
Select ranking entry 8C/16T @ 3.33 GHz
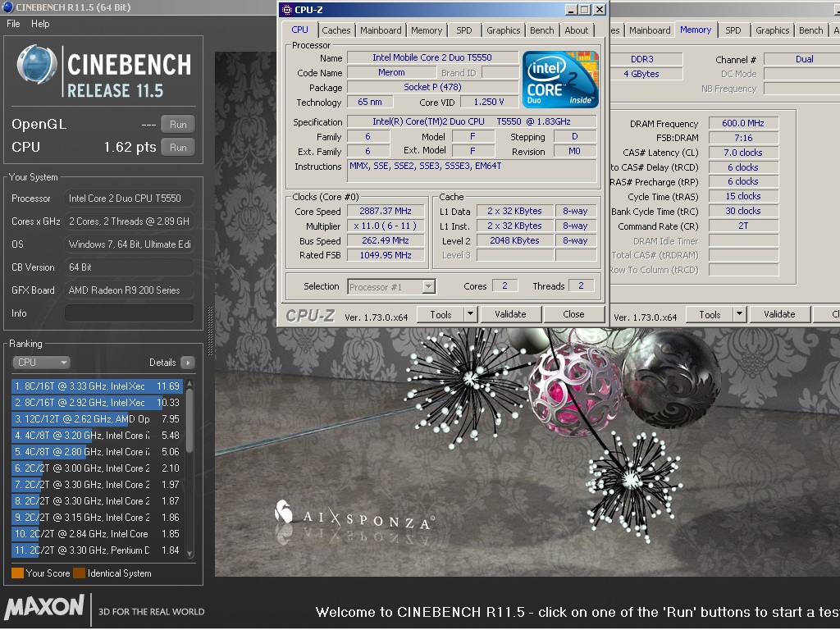97,386
